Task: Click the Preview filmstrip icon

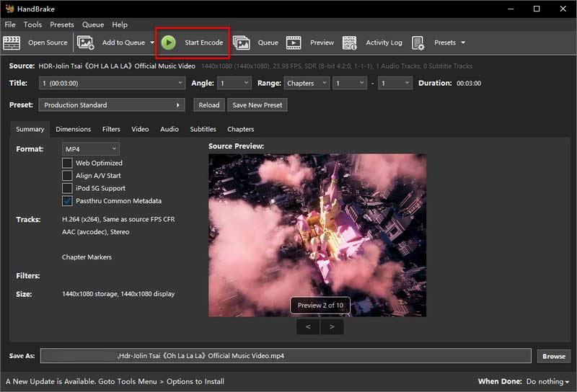Action: pos(294,43)
